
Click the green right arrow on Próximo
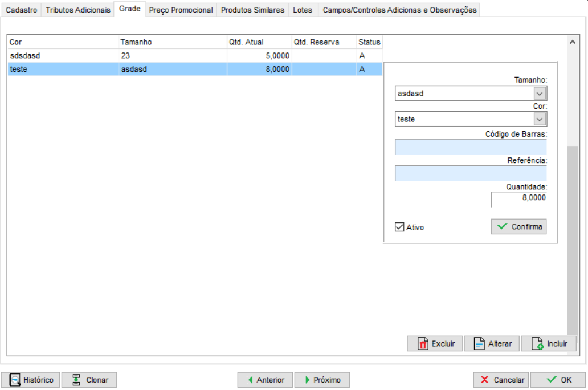tap(308, 380)
